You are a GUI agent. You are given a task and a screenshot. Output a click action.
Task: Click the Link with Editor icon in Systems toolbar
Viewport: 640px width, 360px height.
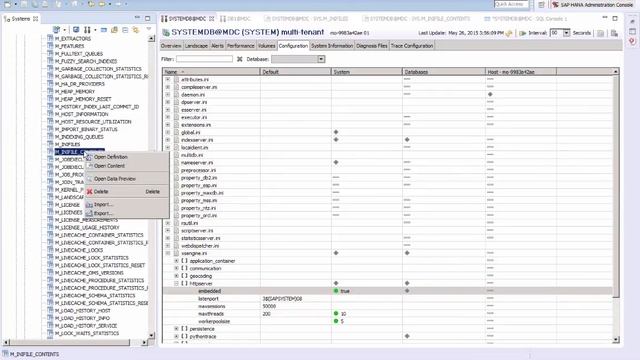tap(135, 30)
